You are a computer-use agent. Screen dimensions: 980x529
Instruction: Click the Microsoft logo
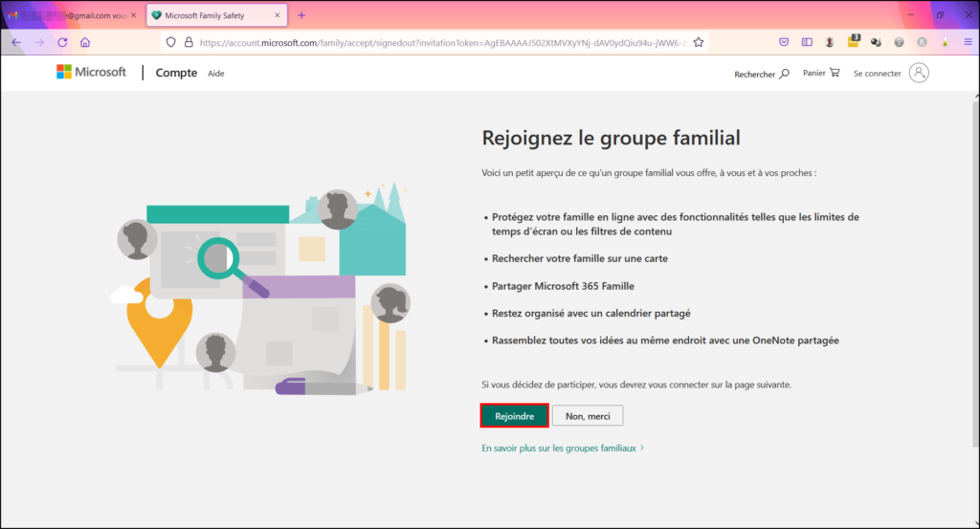[91, 72]
